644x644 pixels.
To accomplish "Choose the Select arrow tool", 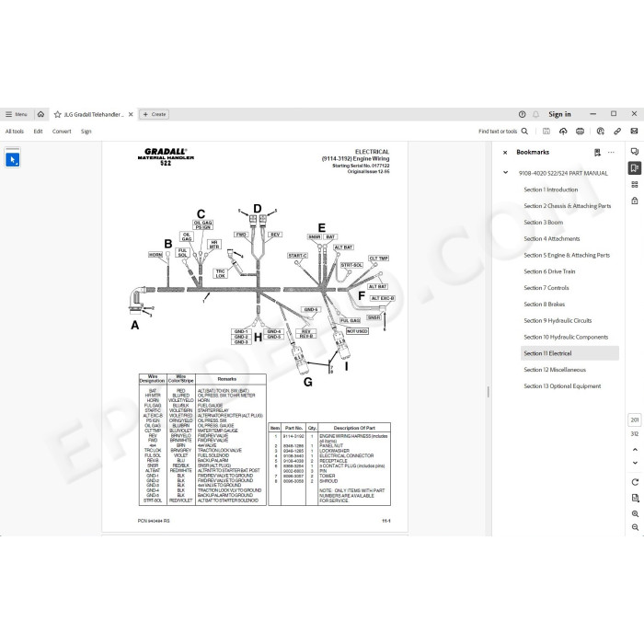I will tap(13, 159).
